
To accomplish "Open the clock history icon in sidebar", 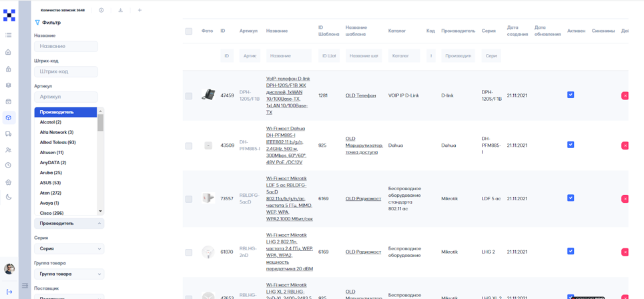I will [x=9, y=165].
